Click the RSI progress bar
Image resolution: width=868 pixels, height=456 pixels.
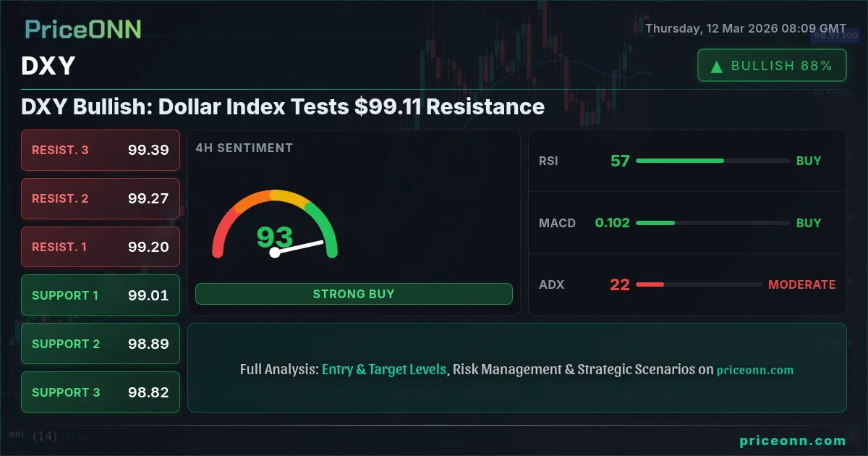click(712, 161)
